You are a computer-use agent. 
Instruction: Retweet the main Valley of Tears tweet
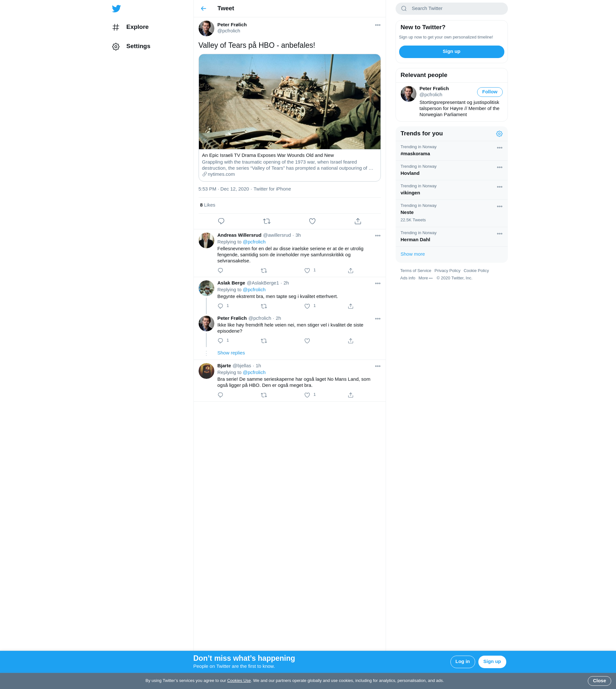pyautogui.click(x=266, y=221)
